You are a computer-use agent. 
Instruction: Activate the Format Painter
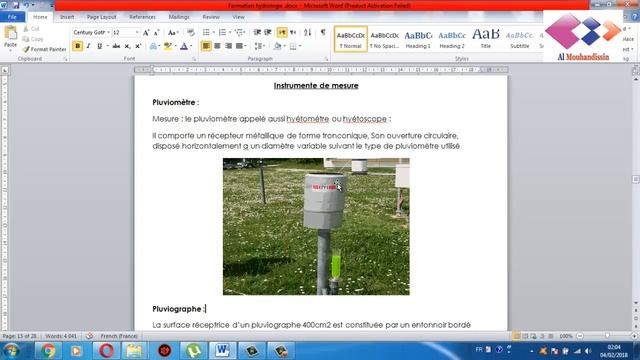pos(45,49)
